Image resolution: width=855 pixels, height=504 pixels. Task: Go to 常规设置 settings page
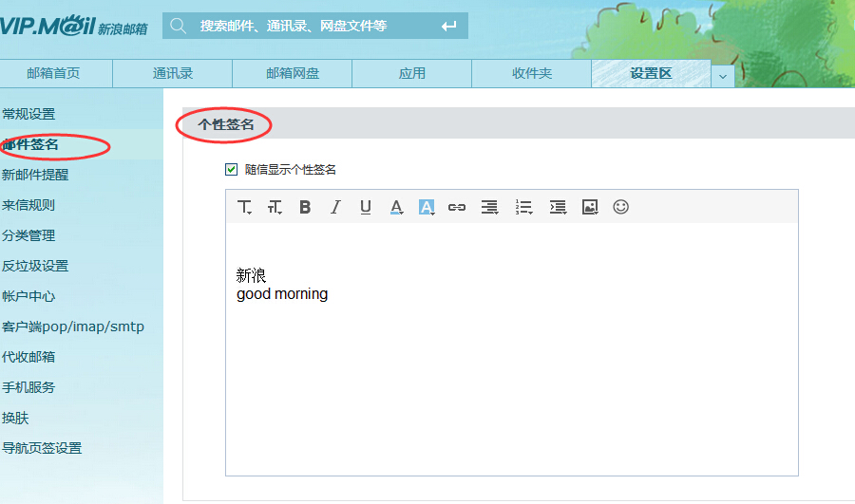28,114
